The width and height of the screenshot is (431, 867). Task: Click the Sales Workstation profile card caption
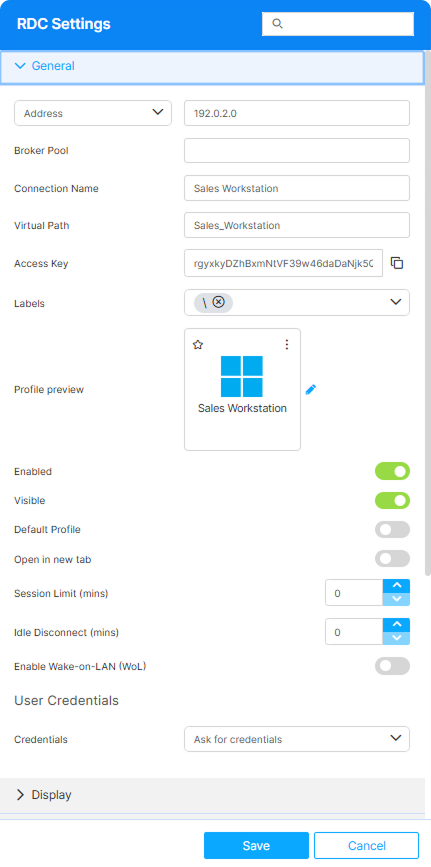(242, 408)
